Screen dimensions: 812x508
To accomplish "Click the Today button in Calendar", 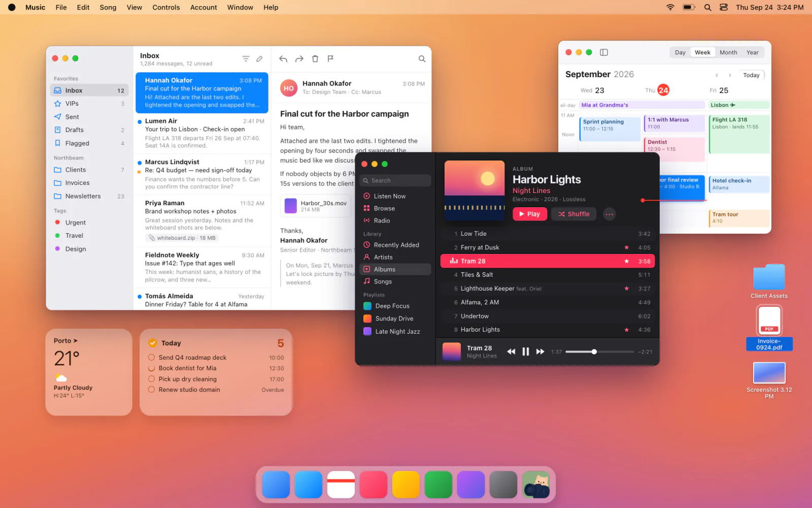I will pyautogui.click(x=751, y=75).
